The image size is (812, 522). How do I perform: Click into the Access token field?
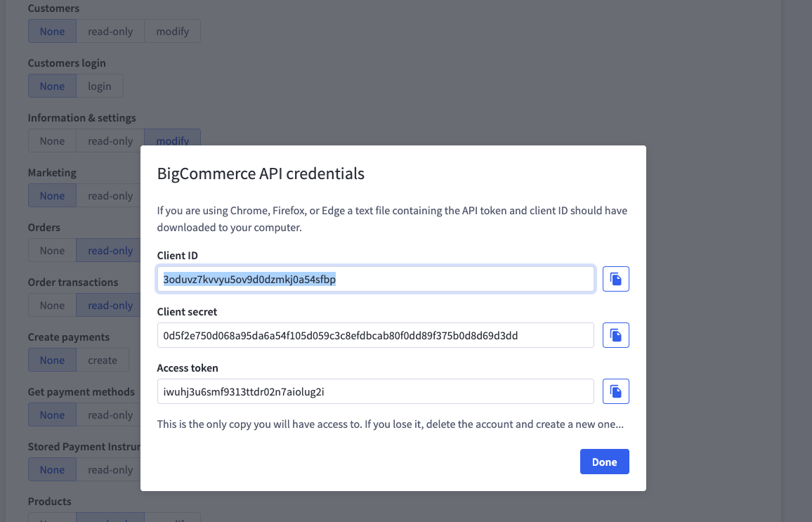pyautogui.click(x=376, y=391)
